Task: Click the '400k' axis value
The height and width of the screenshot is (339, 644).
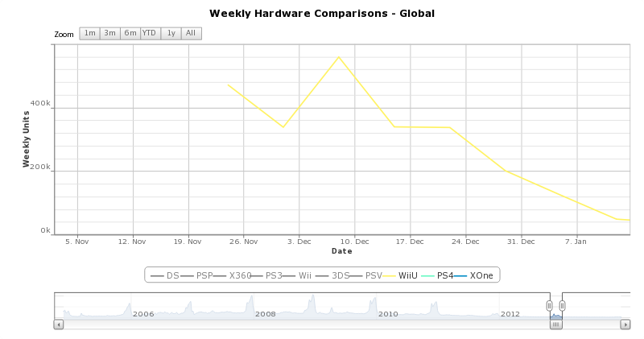Action: [x=40, y=103]
